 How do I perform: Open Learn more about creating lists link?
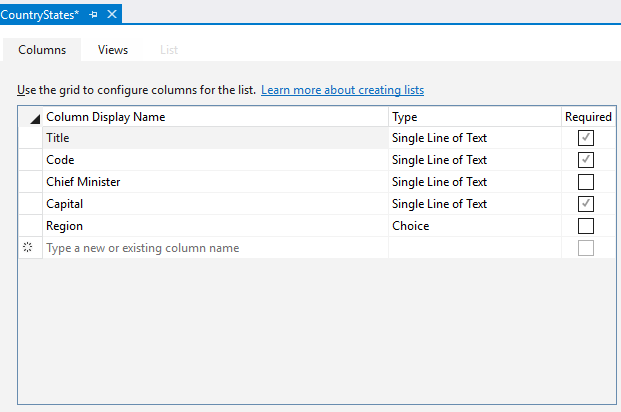tap(342, 90)
